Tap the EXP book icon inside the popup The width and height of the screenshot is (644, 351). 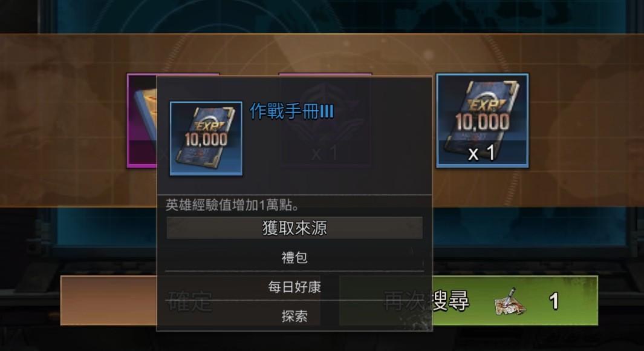[206, 139]
